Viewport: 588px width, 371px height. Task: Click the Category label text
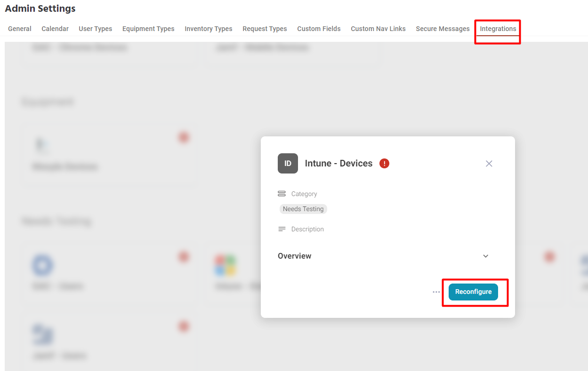(304, 194)
